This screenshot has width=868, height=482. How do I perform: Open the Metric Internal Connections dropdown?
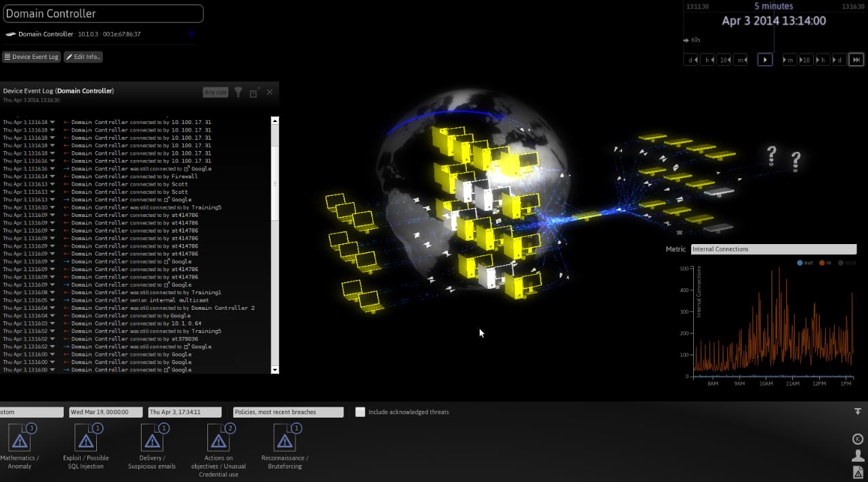pyautogui.click(x=773, y=249)
